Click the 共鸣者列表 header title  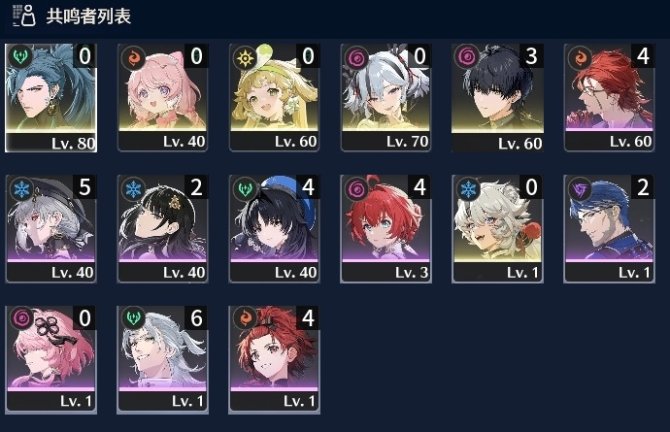88,16
